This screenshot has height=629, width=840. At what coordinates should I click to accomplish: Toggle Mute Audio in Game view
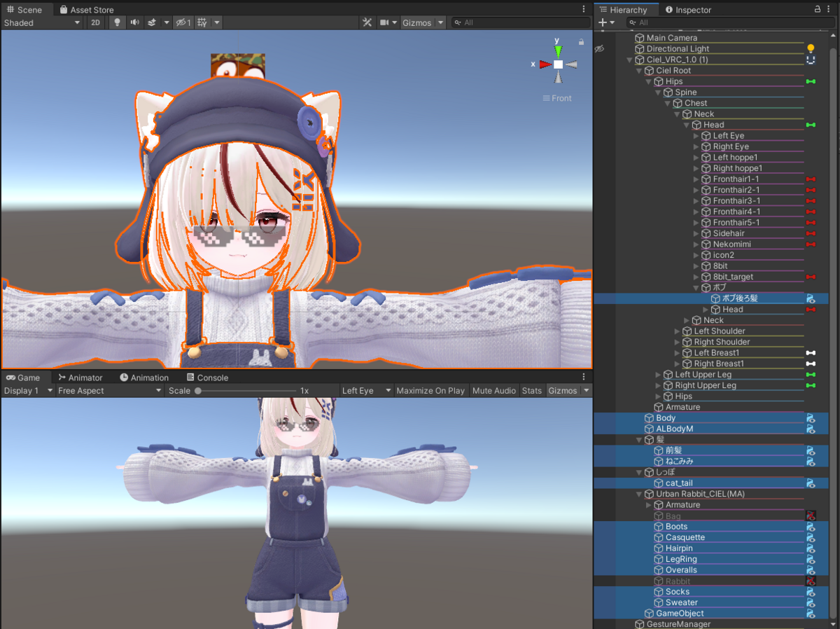pos(493,391)
